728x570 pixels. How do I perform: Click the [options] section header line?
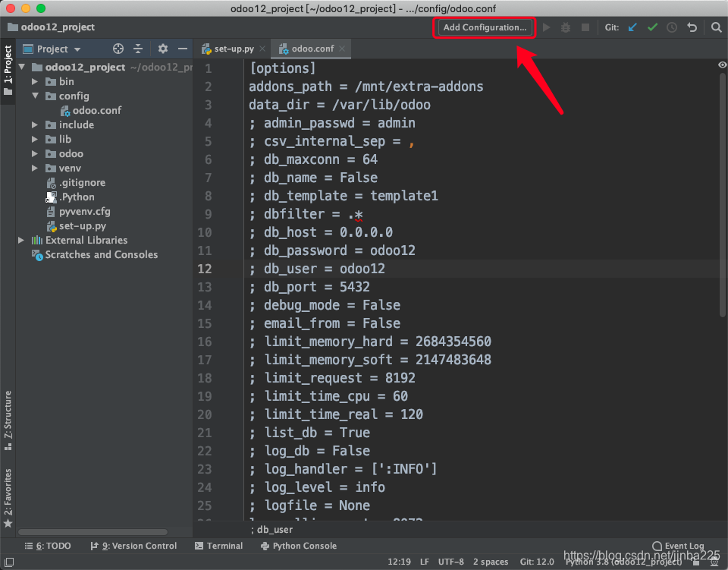click(x=283, y=68)
